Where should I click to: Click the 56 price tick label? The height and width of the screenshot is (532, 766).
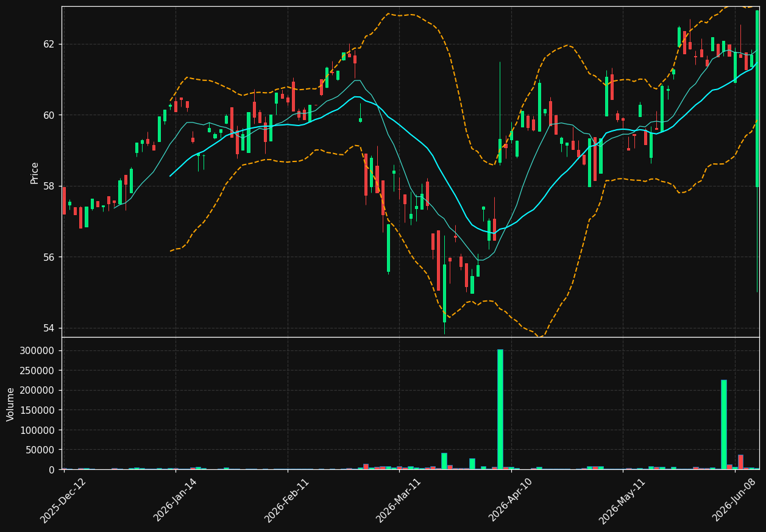coord(49,257)
